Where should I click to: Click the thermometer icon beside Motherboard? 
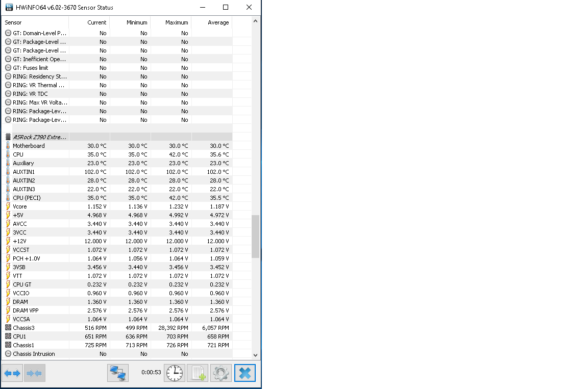(8, 146)
